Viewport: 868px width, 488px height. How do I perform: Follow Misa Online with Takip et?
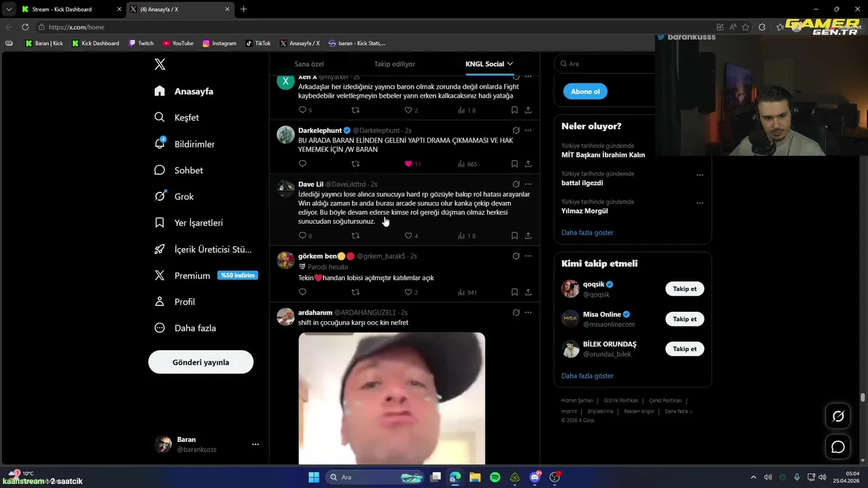click(684, 319)
